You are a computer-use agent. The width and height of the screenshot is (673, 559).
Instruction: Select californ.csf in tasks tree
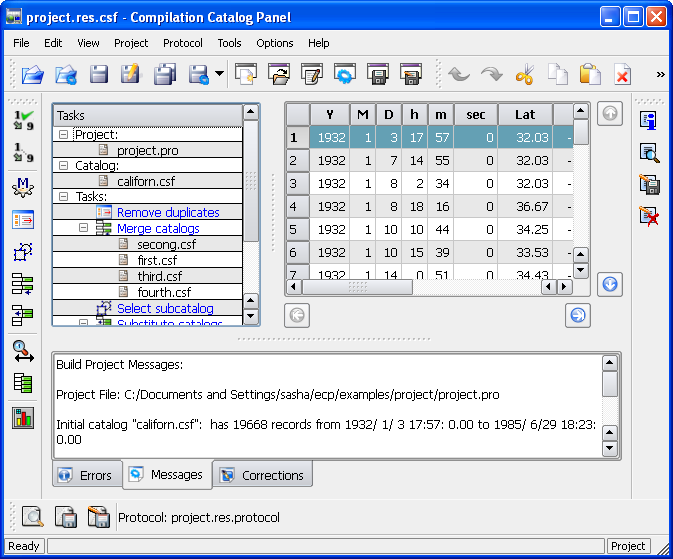coord(146,181)
